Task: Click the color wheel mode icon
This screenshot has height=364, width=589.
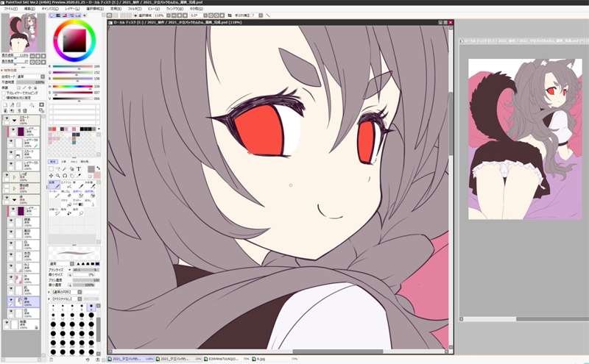Action: (52, 15)
